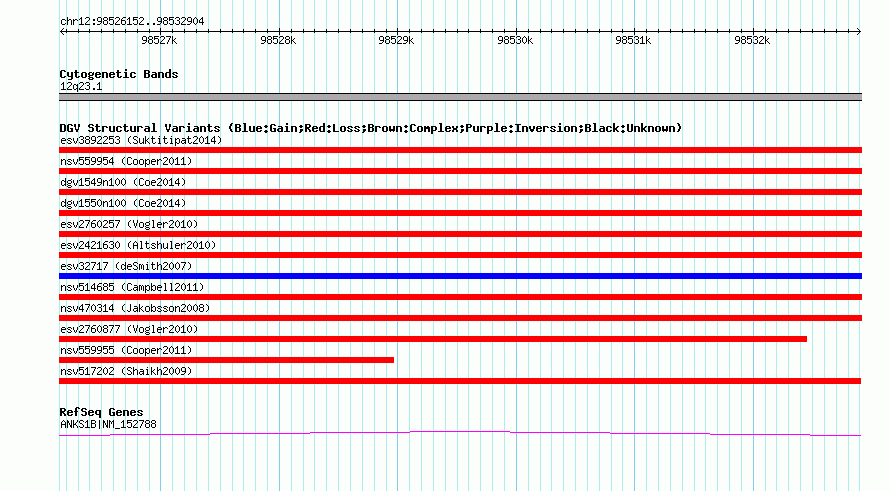This screenshot has width=890, height=491.
Task: Click the loss bar beneath dgv1550n100
Action: (x=460, y=213)
